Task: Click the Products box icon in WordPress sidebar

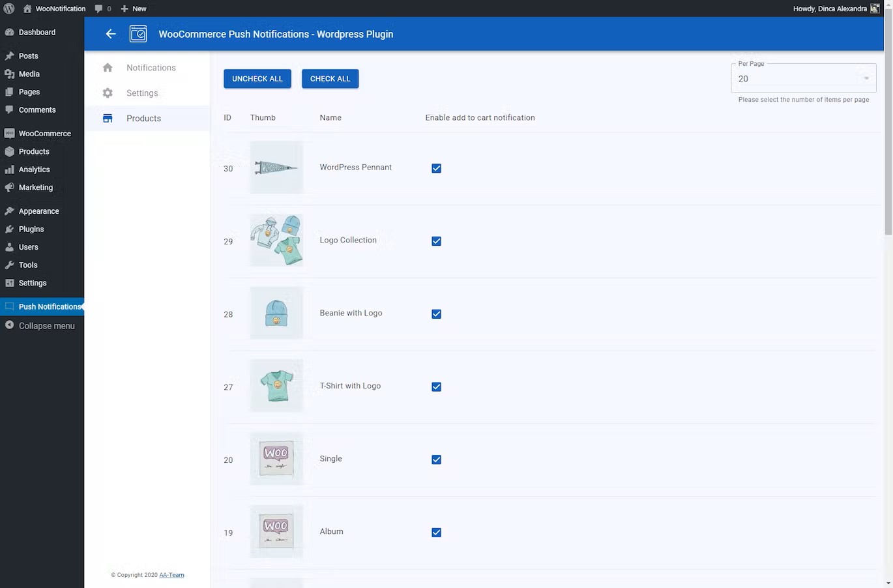Action: pyautogui.click(x=9, y=151)
